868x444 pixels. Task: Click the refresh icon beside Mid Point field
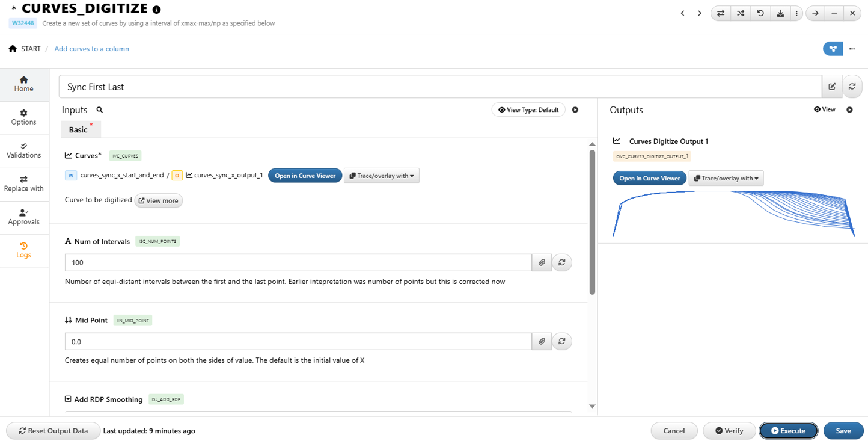561,341
